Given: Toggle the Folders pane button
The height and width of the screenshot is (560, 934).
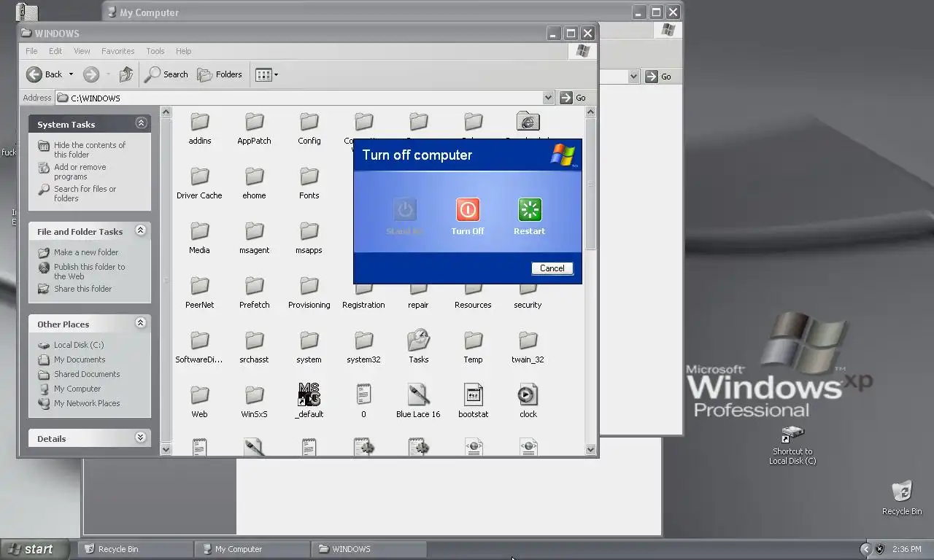Looking at the screenshot, I should 220,74.
